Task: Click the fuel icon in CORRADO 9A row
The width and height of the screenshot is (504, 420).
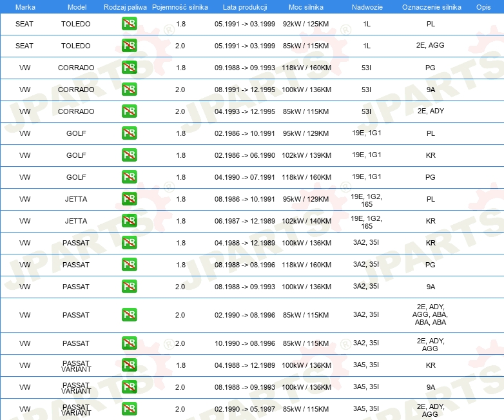Action: pyautogui.click(x=129, y=90)
